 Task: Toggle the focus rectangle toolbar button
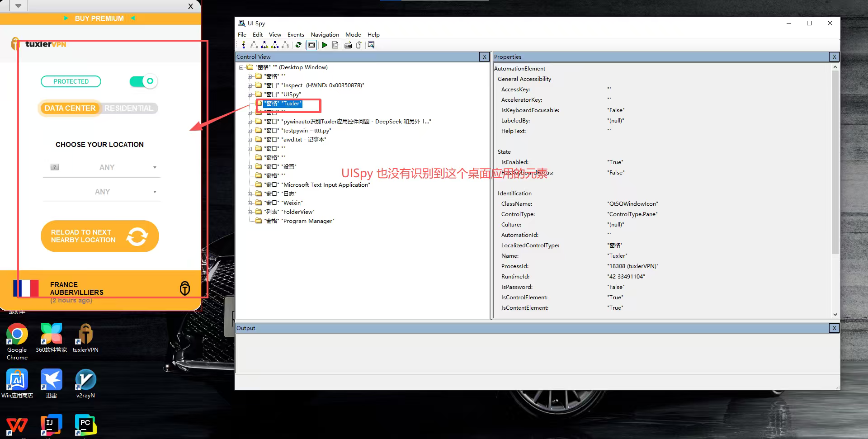pos(311,45)
